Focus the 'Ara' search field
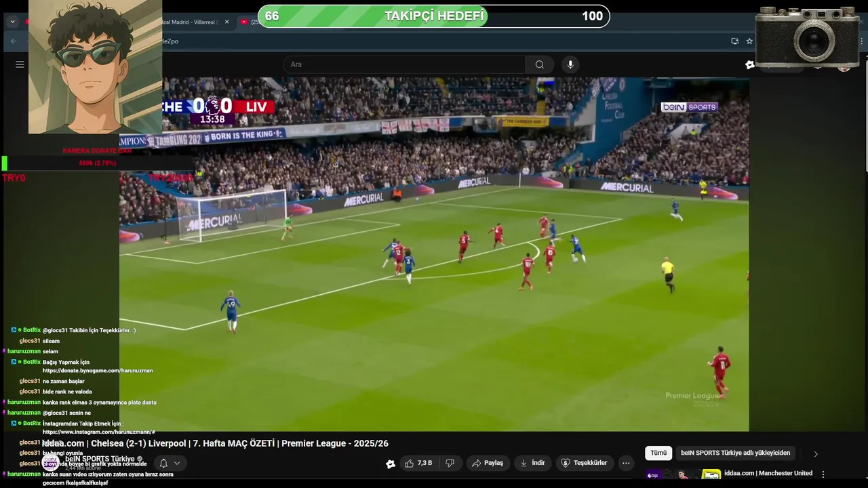Screen dimensions: 868x488 coord(404,64)
